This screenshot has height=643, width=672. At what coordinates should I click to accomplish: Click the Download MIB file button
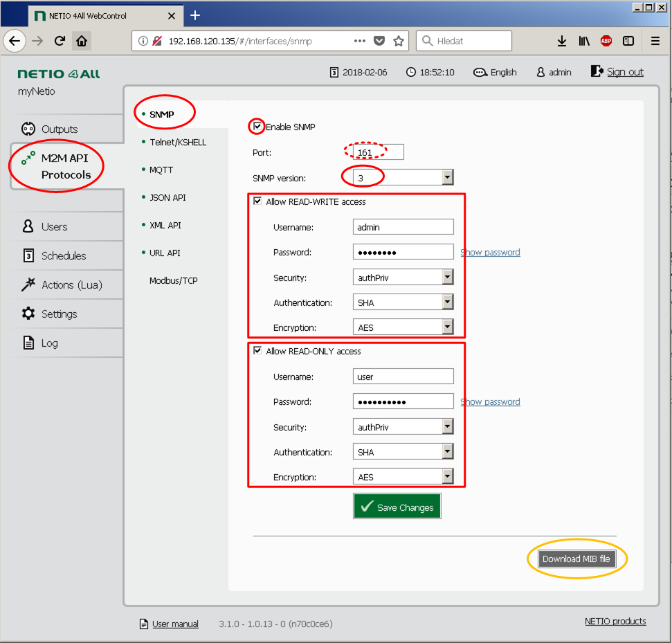pyautogui.click(x=576, y=559)
